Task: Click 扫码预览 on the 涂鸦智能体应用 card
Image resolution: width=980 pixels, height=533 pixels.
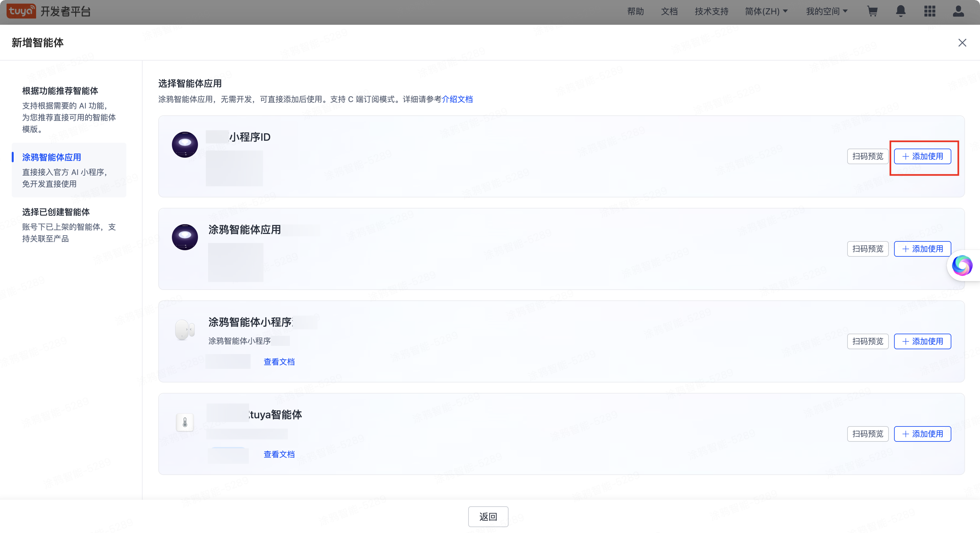Action: 867,249
